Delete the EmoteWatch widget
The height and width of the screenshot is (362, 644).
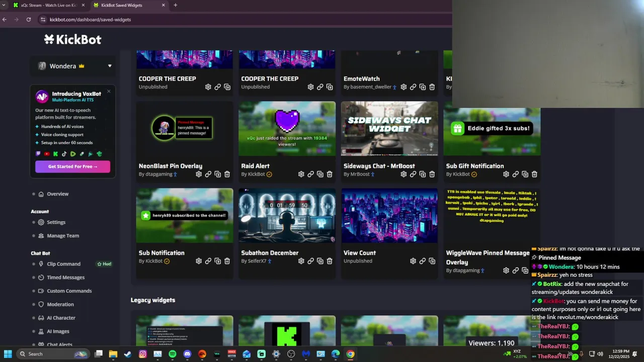(x=432, y=87)
